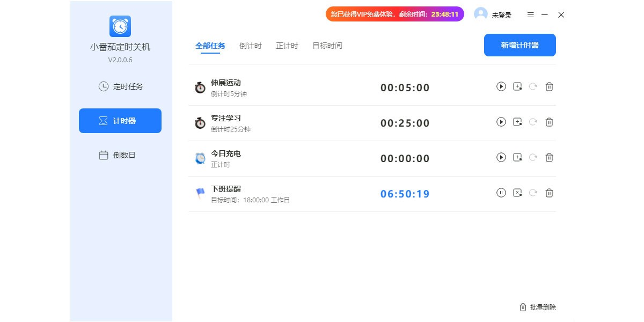Image resolution: width=644 pixels, height=322 pixels.
Task: Open the 目标时间 tab
Action: (x=327, y=46)
